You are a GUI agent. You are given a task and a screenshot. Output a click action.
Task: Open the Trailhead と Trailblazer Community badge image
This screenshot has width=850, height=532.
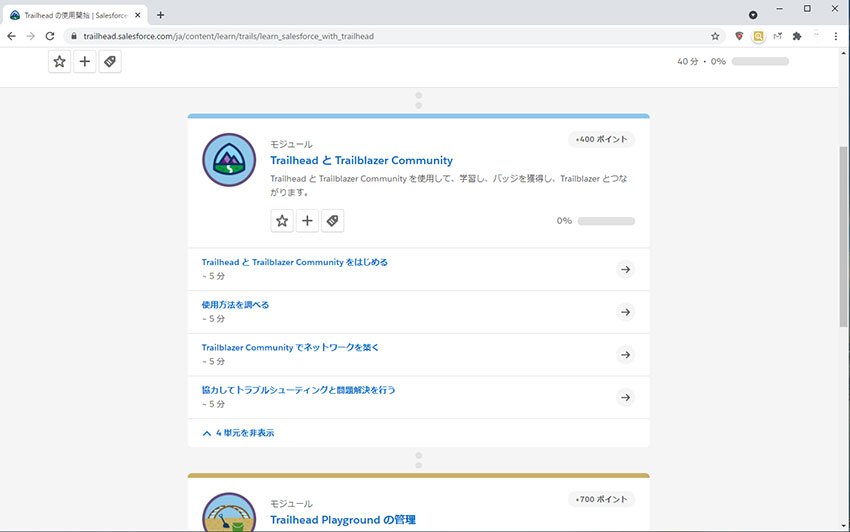click(x=229, y=160)
